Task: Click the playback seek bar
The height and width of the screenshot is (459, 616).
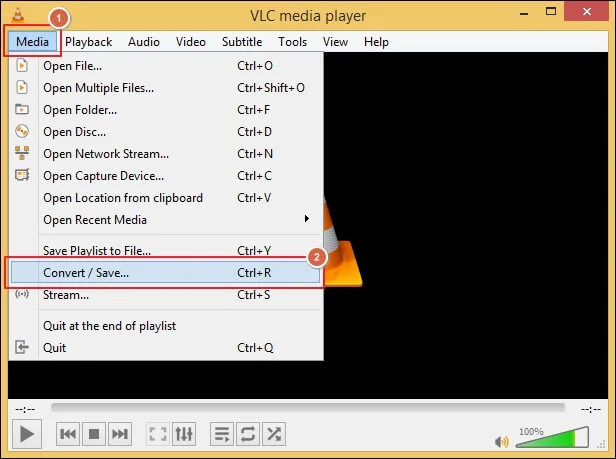Action: coord(308,408)
